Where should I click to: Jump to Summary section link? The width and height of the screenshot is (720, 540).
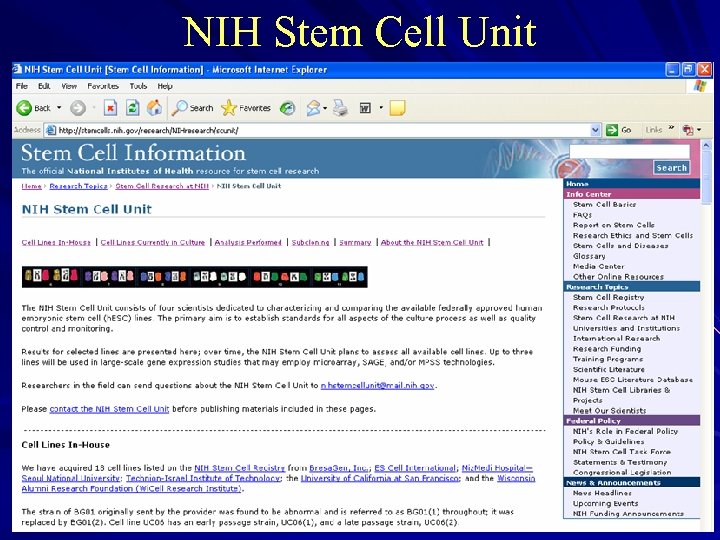pos(355,242)
